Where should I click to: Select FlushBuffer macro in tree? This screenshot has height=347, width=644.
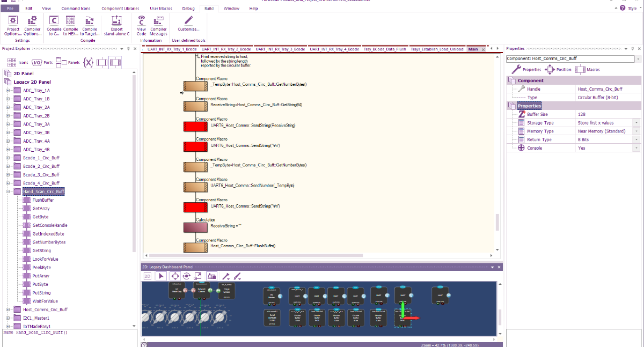point(43,200)
